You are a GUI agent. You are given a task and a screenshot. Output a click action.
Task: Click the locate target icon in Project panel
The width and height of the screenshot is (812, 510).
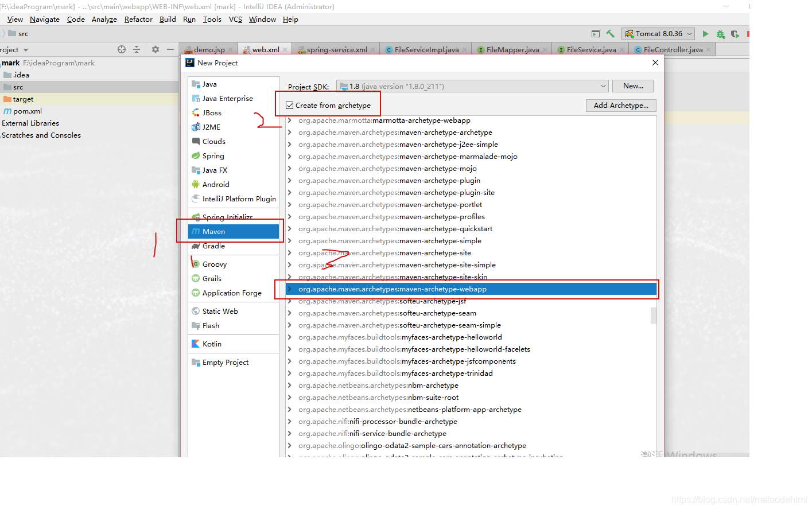coord(122,49)
